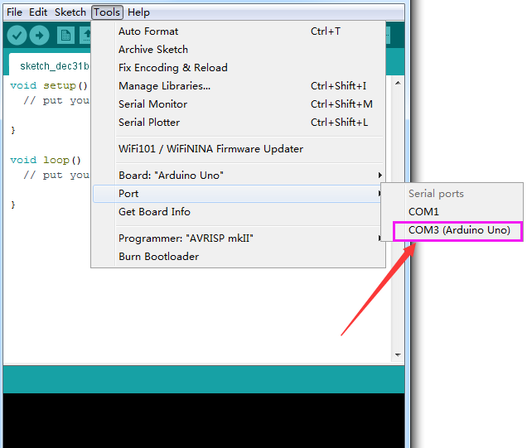The image size is (527, 448).
Task: Click the Upload arrow icon
Action: click(x=39, y=35)
